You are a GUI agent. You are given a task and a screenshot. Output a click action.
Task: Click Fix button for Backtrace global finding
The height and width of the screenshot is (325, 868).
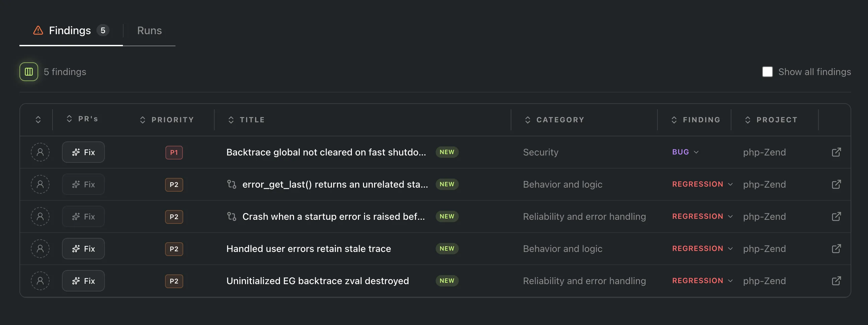[x=83, y=152]
